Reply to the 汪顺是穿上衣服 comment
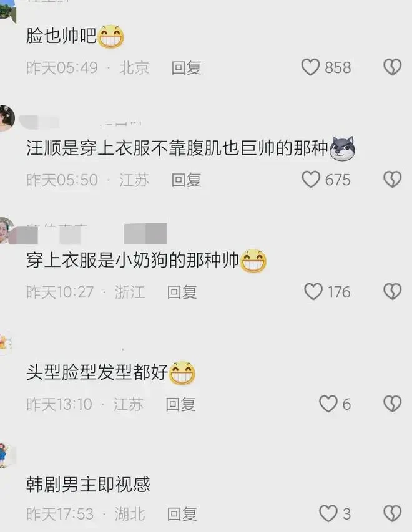Screen dimensions: 412x532 (186, 180)
